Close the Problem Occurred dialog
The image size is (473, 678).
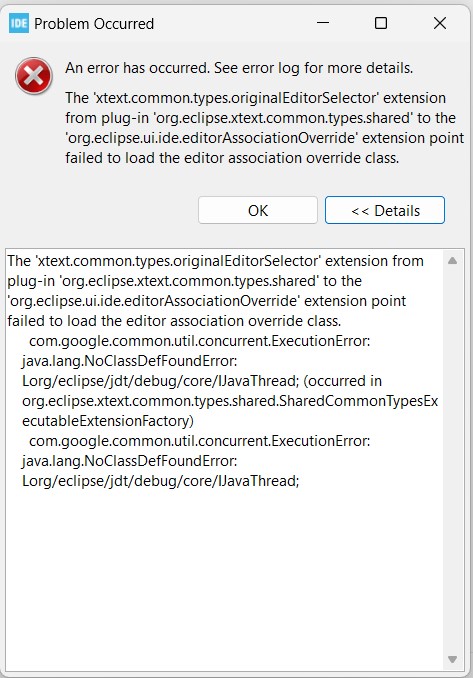point(440,23)
